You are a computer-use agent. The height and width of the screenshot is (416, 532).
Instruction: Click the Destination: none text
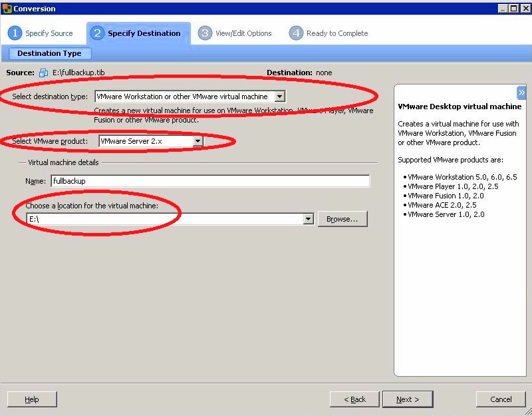(299, 73)
